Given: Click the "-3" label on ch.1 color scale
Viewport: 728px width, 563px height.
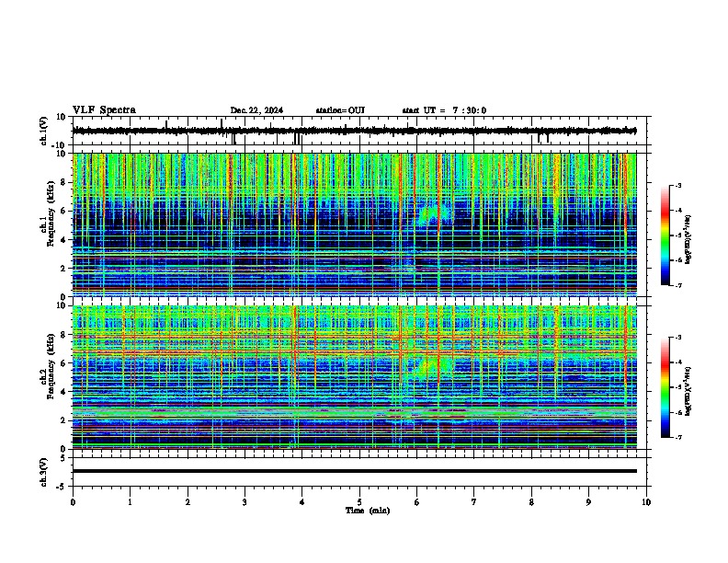Looking at the screenshot, I should coord(678,185).
